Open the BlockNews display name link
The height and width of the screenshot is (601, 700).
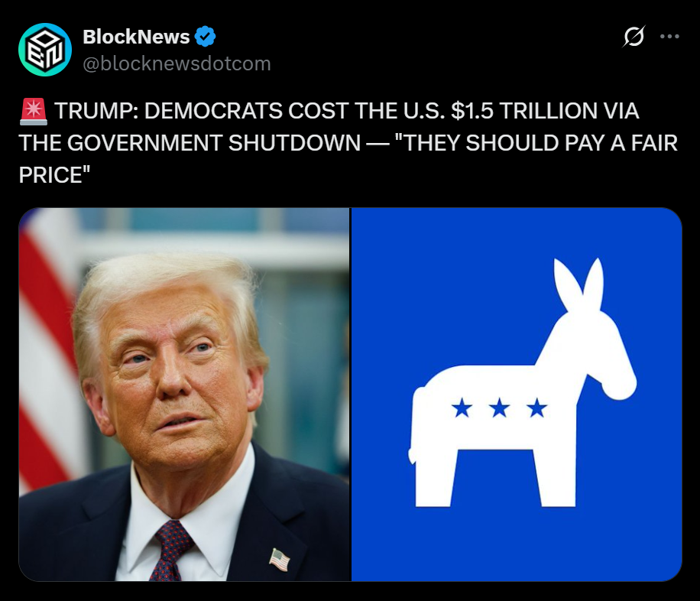click(x=136, y=37)
